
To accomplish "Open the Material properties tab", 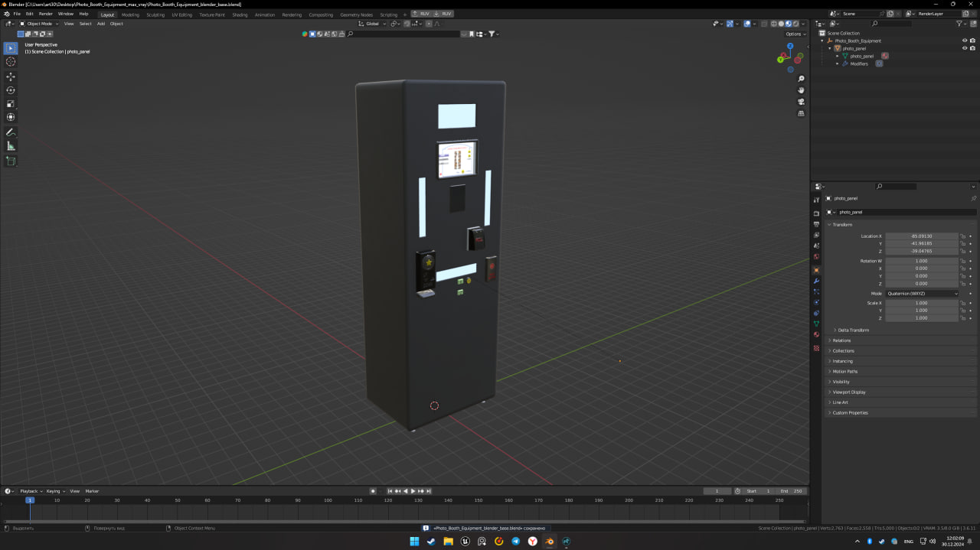I will [x=816, y=335].
